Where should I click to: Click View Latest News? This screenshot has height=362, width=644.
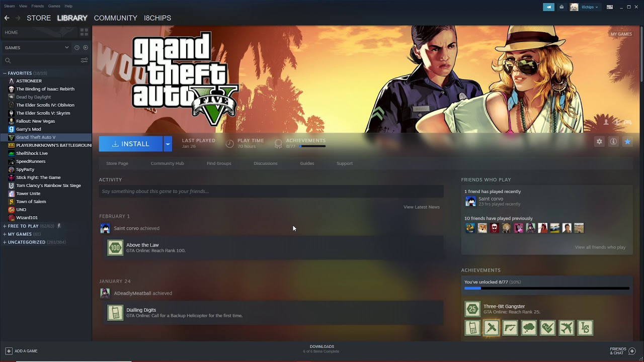pos(422,207)
